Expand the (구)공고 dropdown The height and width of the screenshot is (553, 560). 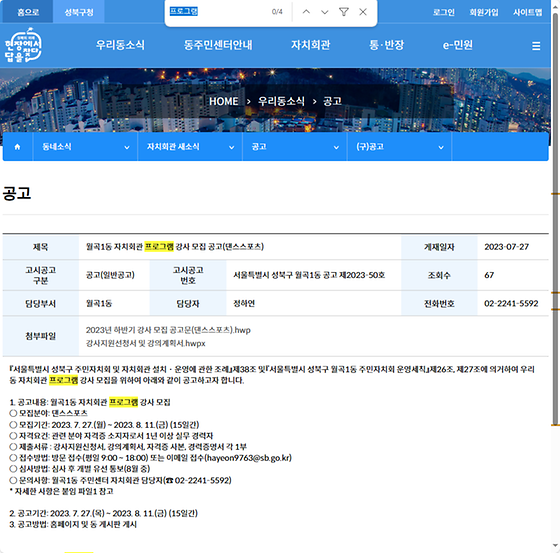[399, 147]
